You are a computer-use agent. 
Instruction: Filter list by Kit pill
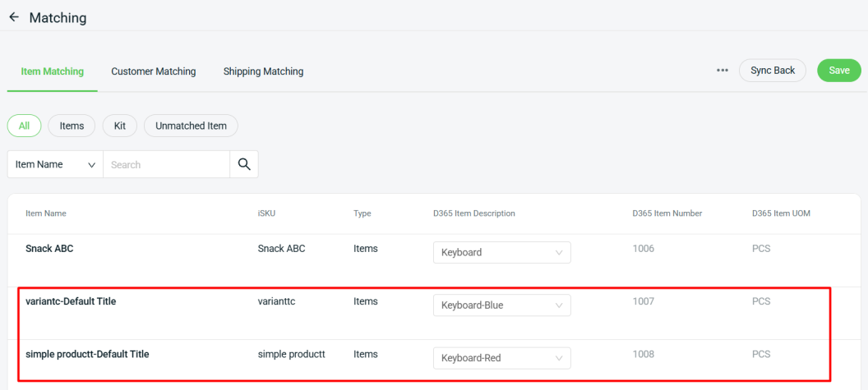tap(120, 126)
